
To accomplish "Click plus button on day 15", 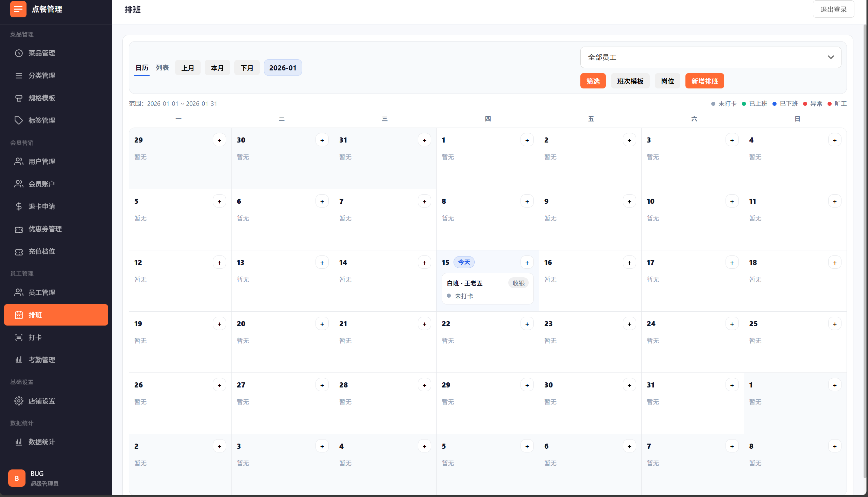I will pos(527,263).
